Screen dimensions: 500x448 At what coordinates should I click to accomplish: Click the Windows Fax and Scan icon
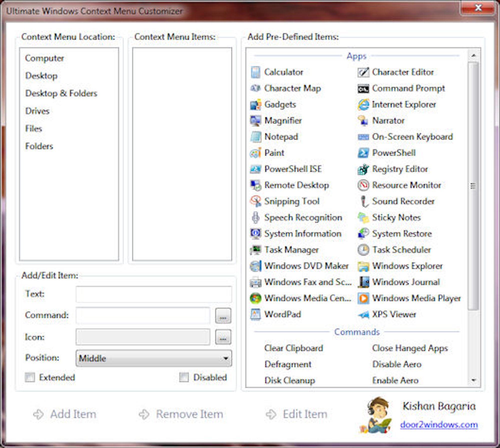pyautogui.click(x=255, y=282)
